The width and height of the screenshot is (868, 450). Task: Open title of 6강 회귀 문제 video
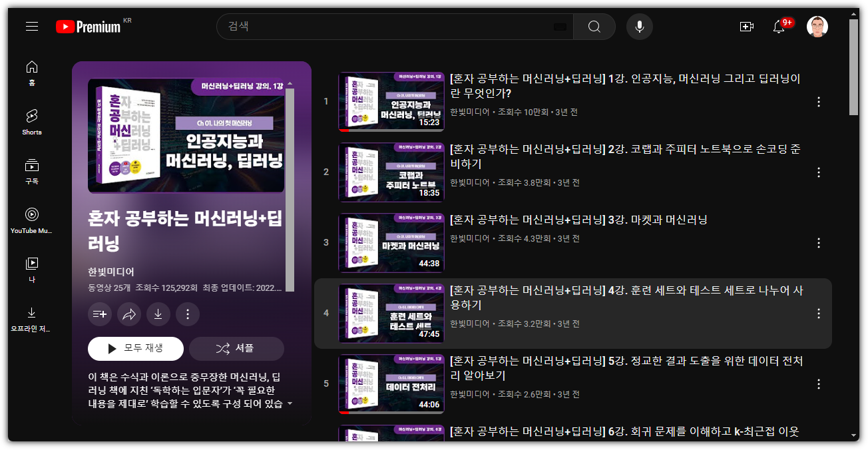pyautogui.click(x=624, y=431)
